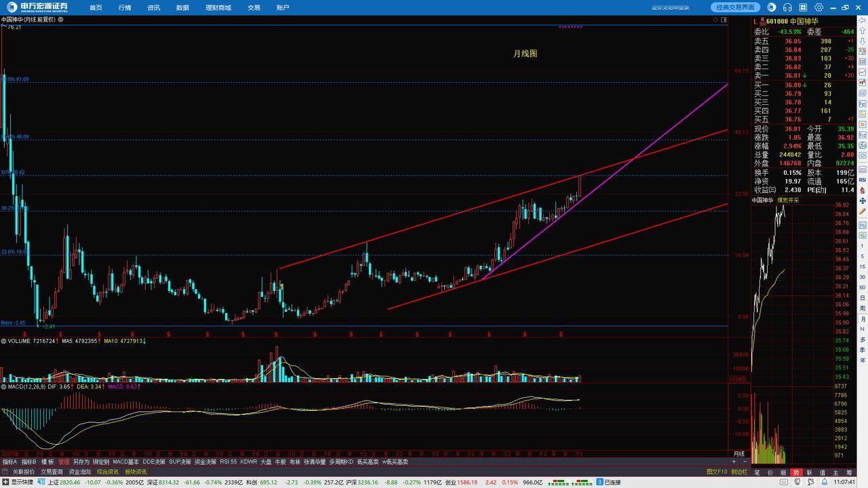
Task: Click the notification bell in status bar
Action: point(825,482)
